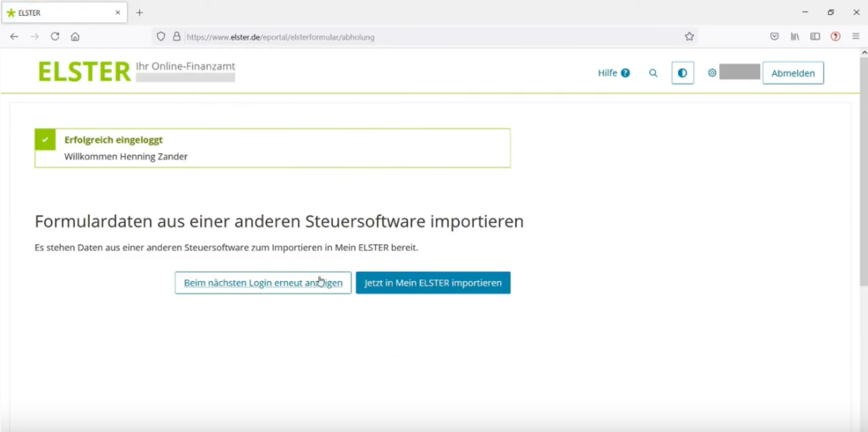Toggle the sidebar view icon
Image resolution: width=868 pixels, height=432 pixels.
coord(815,37)
